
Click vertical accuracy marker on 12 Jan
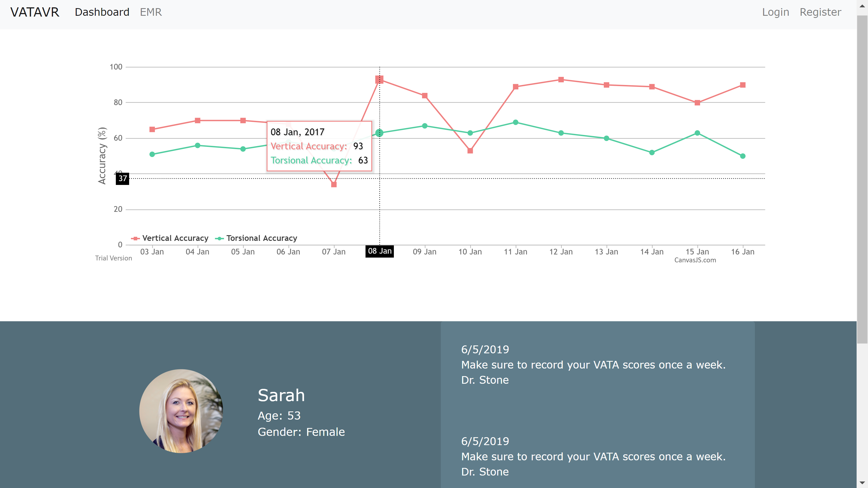click(x=561, y=80)
